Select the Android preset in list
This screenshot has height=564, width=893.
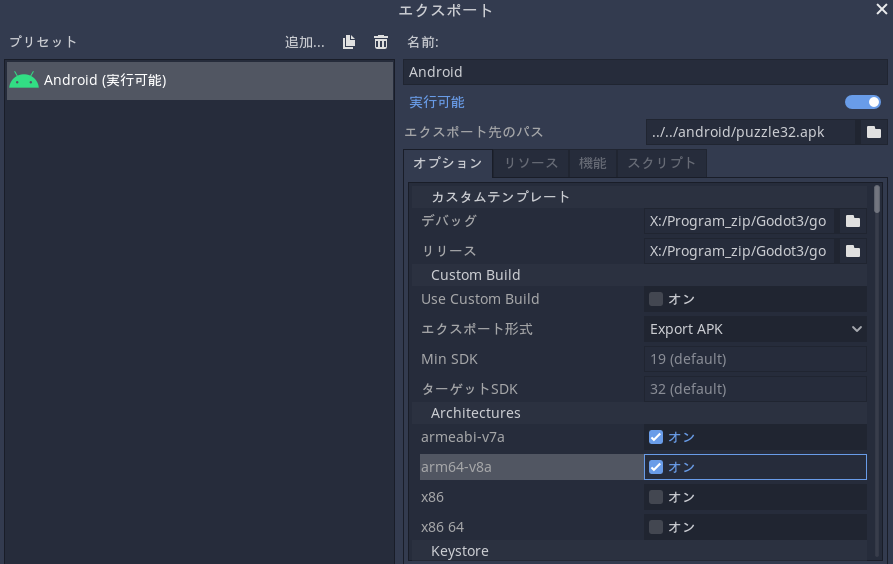pyautogui.click(x=200, y=80)
